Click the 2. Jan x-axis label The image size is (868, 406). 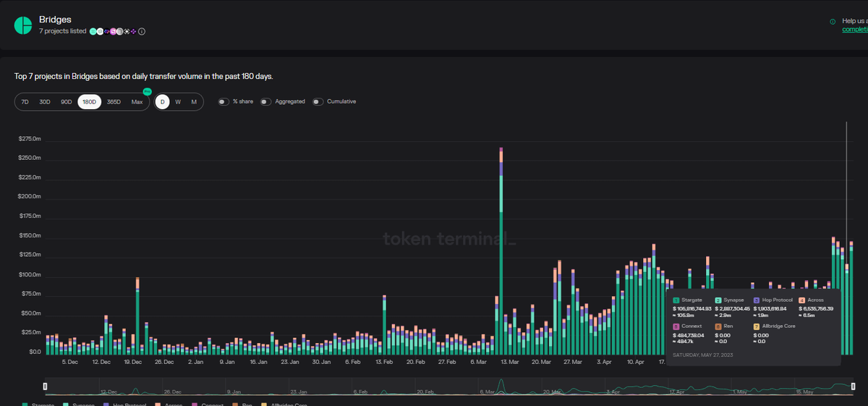point(195,361)
